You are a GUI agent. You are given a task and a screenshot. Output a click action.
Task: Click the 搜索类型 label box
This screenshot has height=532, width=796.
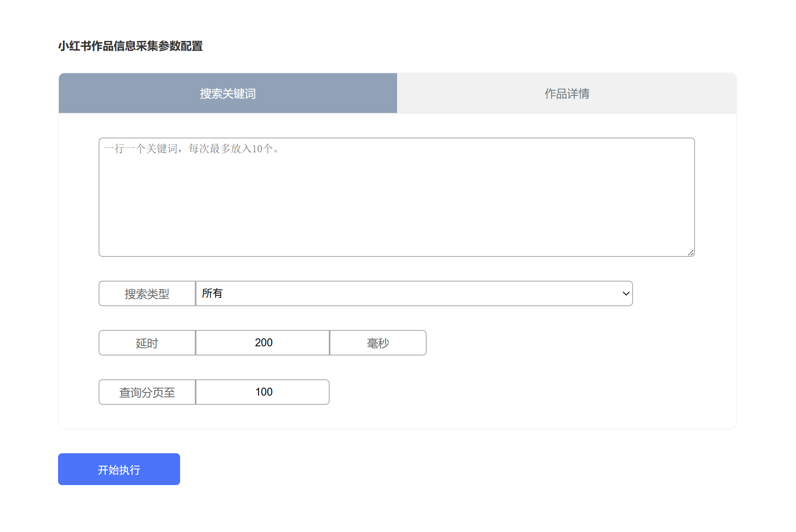click(x=147, y=293)
